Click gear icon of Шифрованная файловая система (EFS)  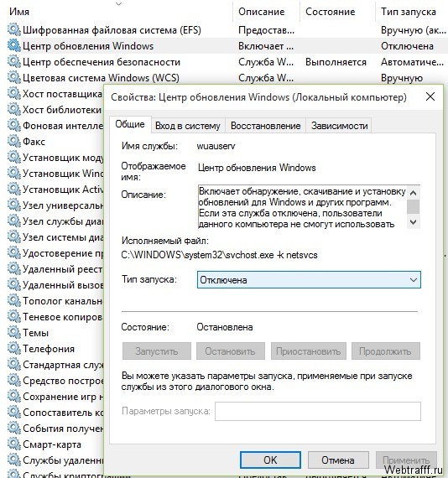(13, 30)
